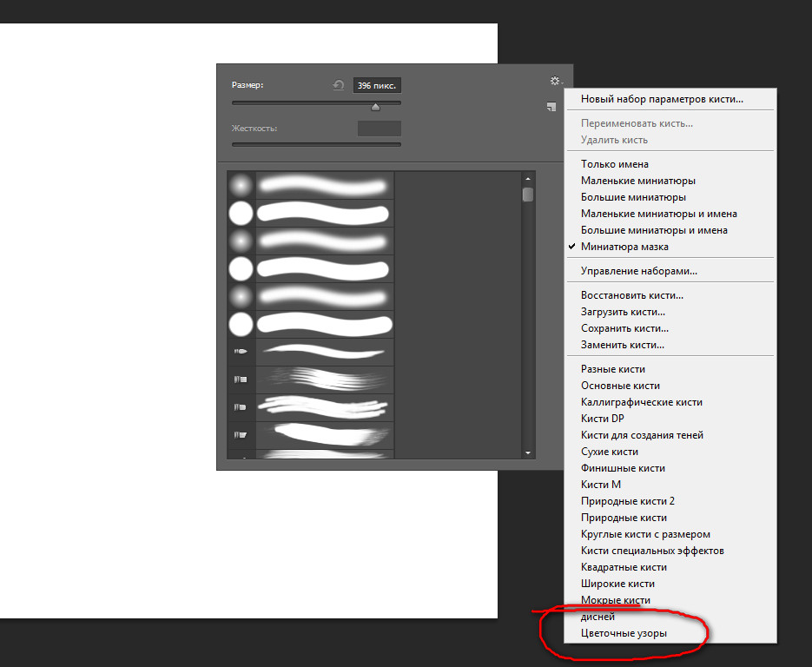Select the third brush preset, soft stroke
The width and height of the screenshot is (812, 667).
(x=310, y=241)
